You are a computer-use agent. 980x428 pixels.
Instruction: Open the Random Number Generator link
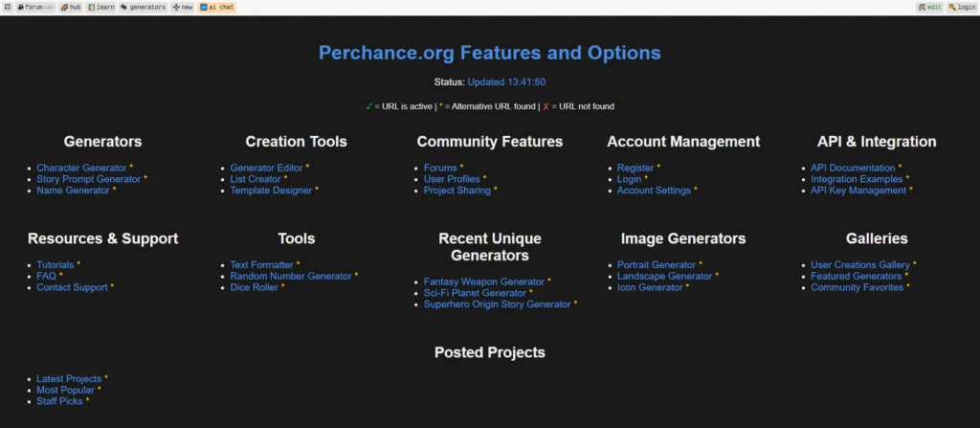click(x=291, y=276)
